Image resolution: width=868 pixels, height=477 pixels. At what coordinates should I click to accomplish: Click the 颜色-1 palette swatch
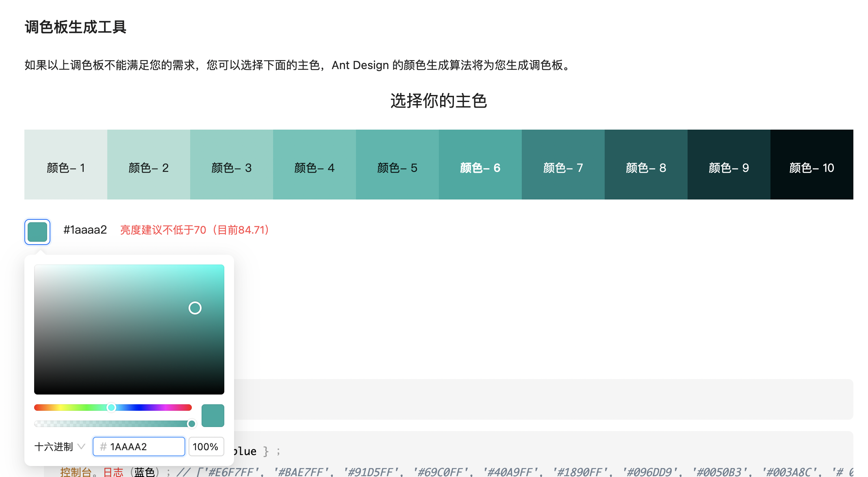coord(66,165)
